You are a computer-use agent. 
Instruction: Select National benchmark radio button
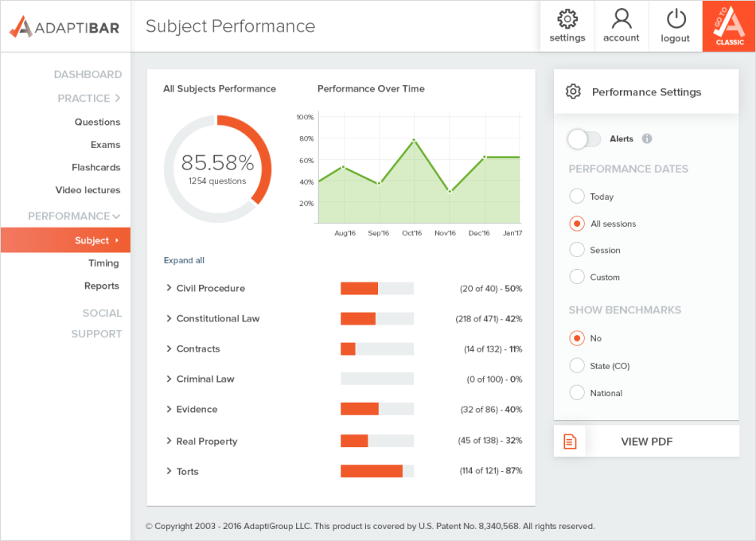577,392
